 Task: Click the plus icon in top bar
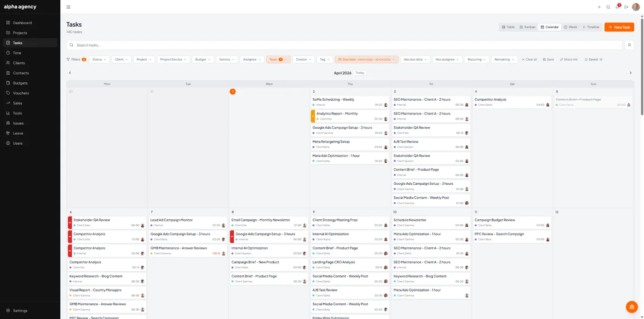click(x=599, y=7)
